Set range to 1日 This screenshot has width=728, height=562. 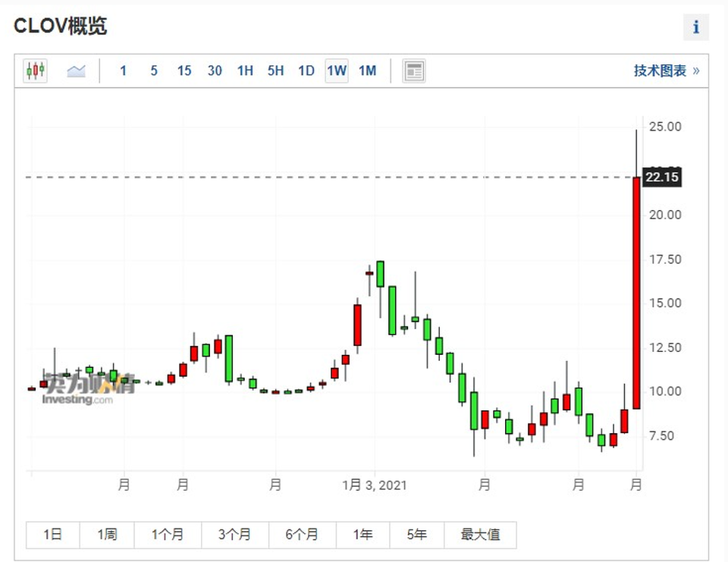coord(53,535)
